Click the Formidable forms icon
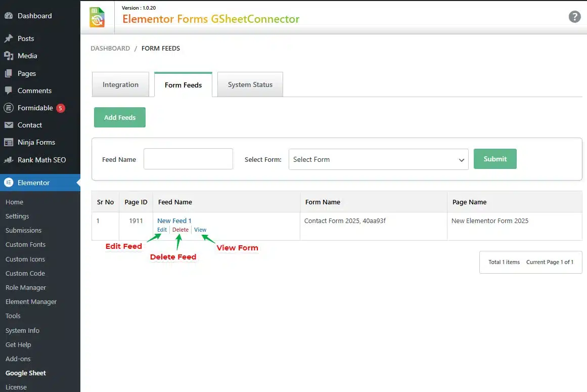This screenshot has height=392, width=587. (9, 108)
